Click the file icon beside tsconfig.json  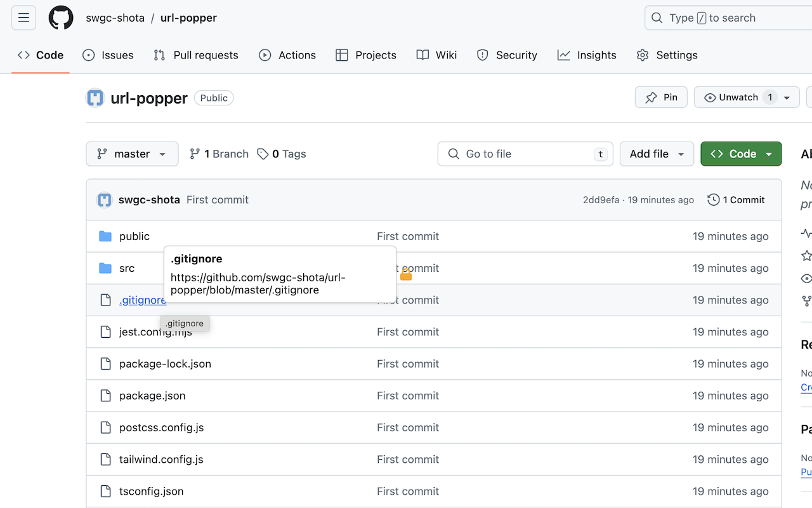tap(106, 491)
